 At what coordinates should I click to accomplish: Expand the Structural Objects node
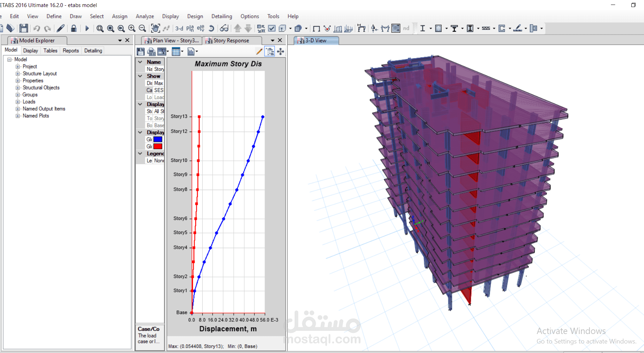tap(18, 88)
